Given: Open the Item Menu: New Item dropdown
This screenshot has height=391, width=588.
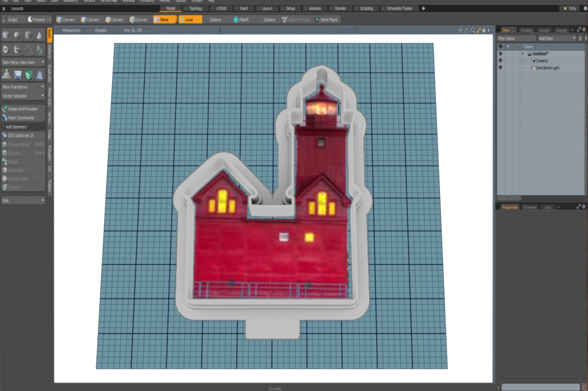Looking at the screenshot, I should [x=23, y=62].
